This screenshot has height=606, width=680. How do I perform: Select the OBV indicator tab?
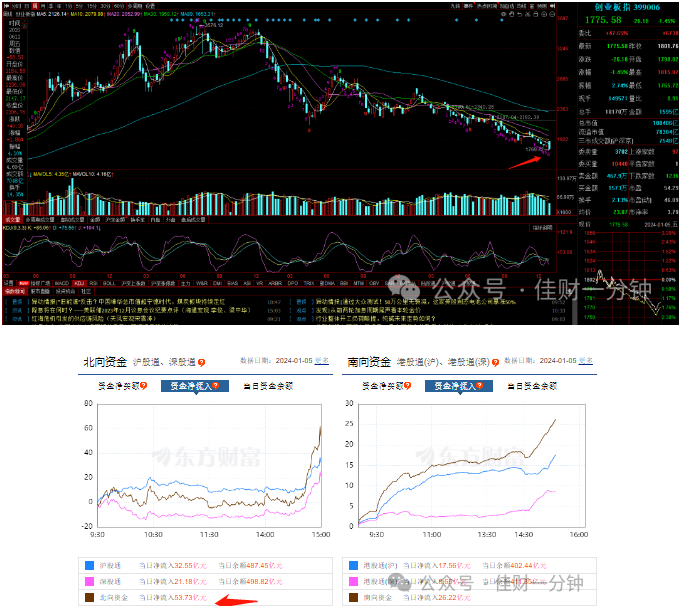click(x=373, y=283)
